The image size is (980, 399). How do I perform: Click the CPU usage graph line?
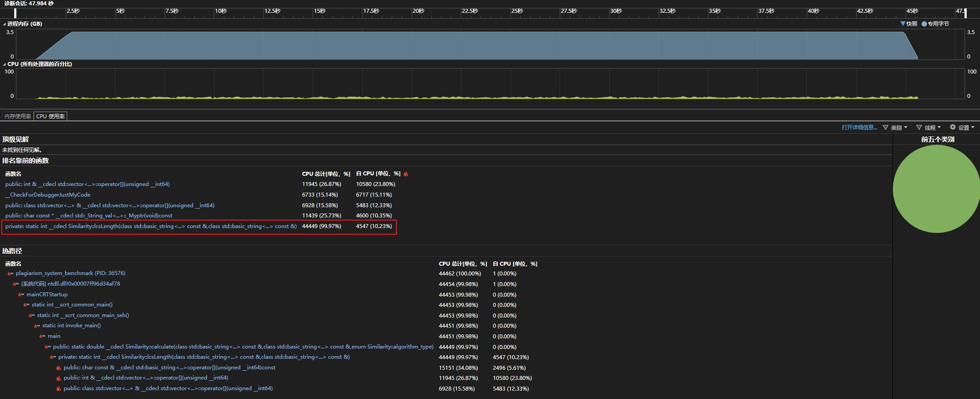(477, 97)
